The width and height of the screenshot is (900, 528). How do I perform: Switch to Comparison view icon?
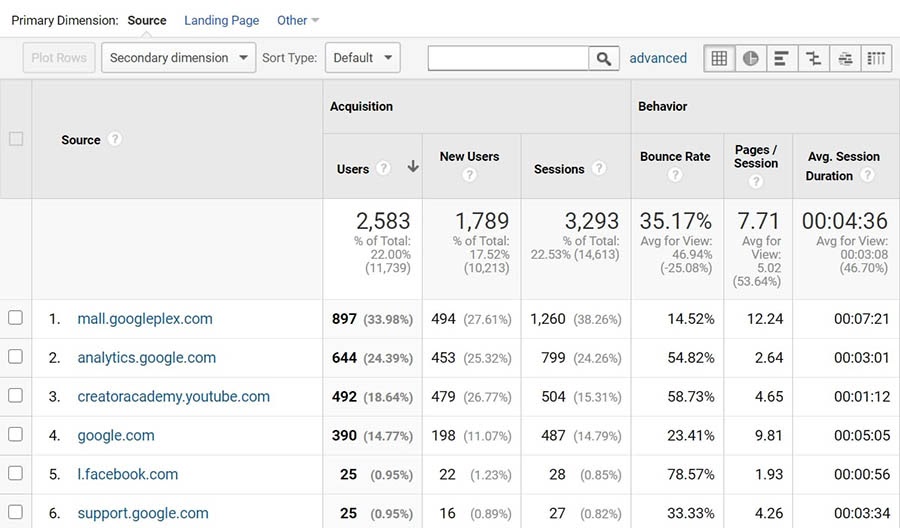coord(813,58)
